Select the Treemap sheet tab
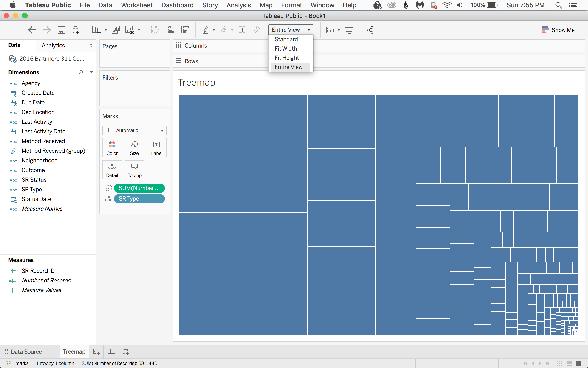This screenshot has width=588, height=368. click(74, 352)
